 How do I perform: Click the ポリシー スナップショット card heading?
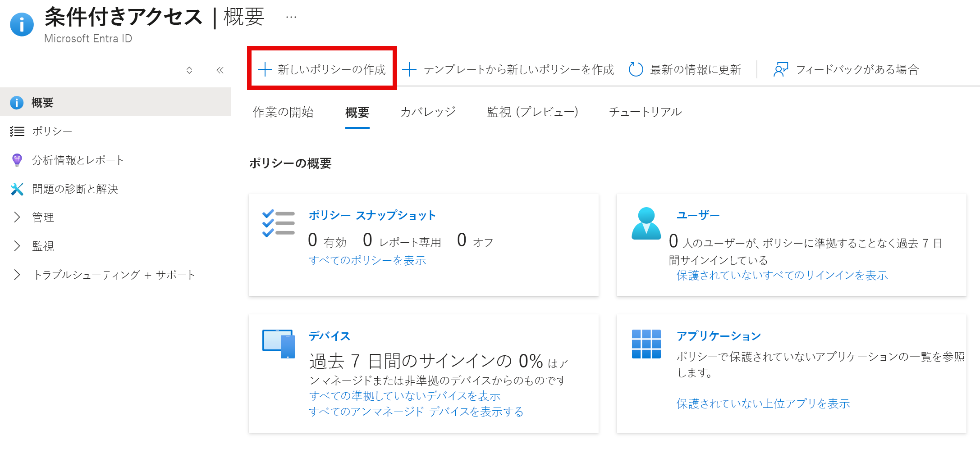coord(372,215)
